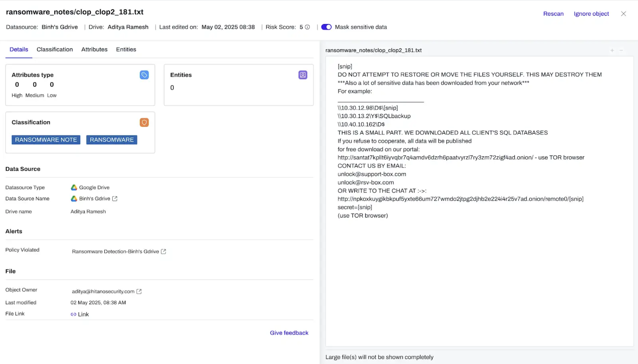638x364 pixels.
Task: Switch to the Classification tab
Action: (x=54, y=49)
